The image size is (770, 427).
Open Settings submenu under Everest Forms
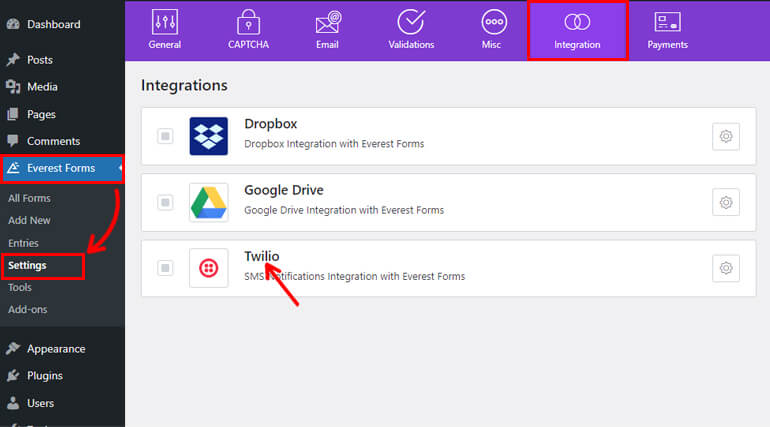point(27,266)
